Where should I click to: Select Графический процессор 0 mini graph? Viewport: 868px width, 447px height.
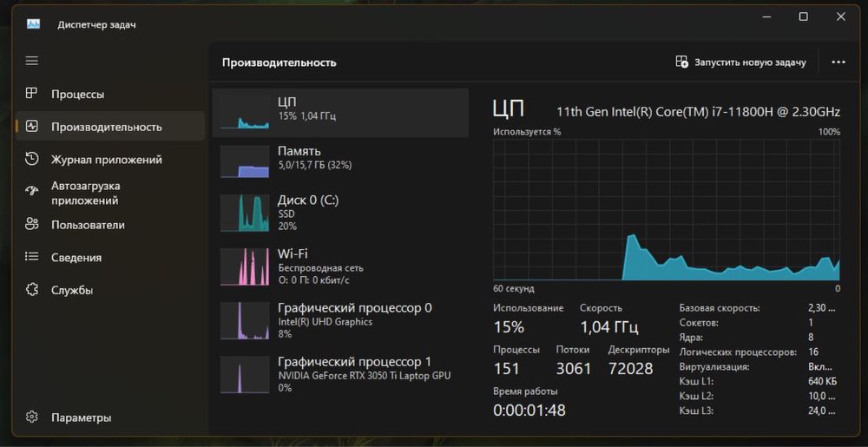click(x=245, y=320)
